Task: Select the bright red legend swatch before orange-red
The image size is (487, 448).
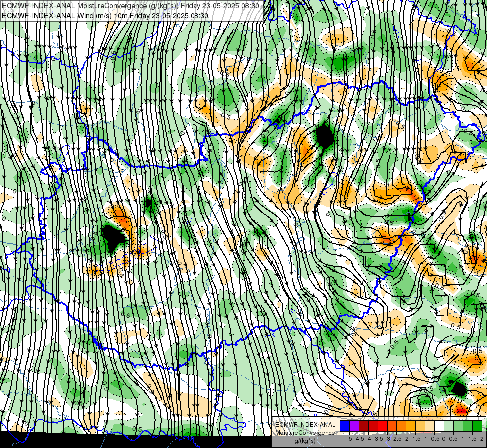Action: coord(383,426)
